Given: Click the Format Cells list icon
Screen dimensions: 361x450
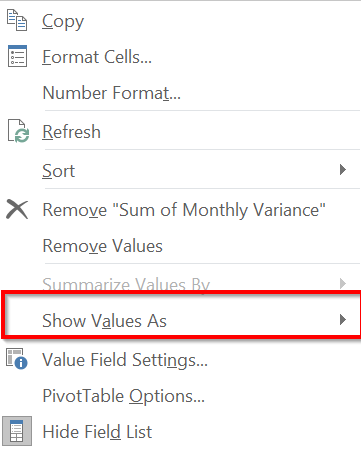Looking at the screenshot, I should tap(17, 56).
